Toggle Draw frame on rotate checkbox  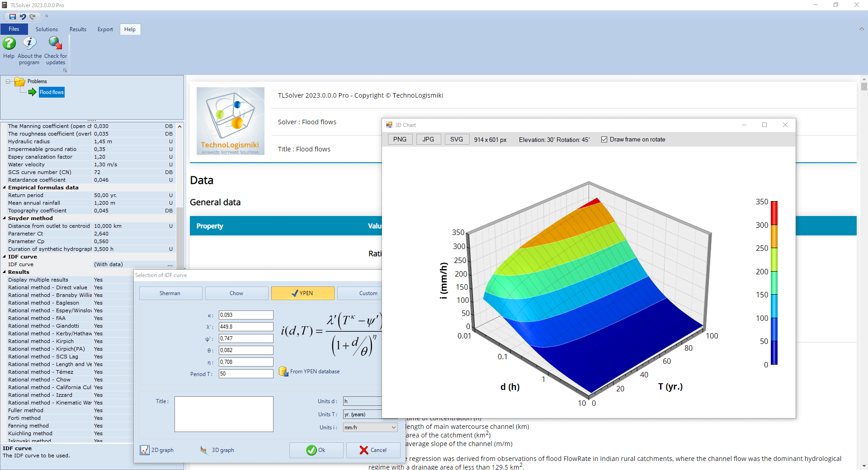(x=604, y=140)
